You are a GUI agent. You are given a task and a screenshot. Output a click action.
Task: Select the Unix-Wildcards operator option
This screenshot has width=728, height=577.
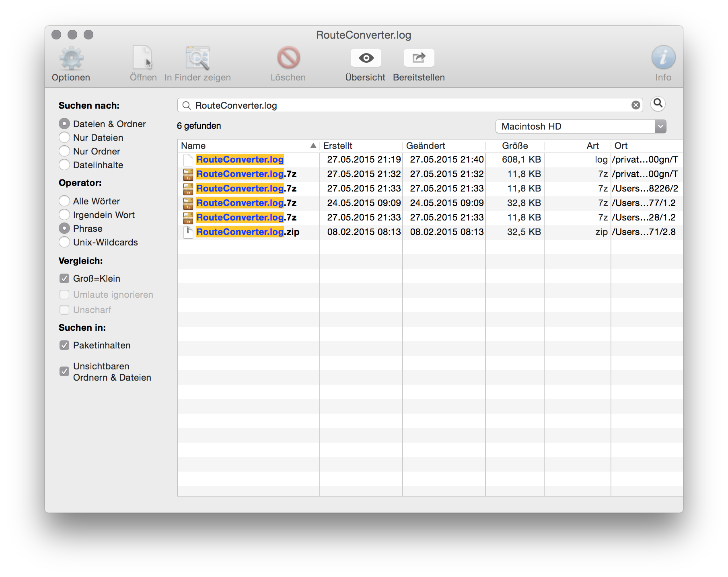(x=64, y=242)
